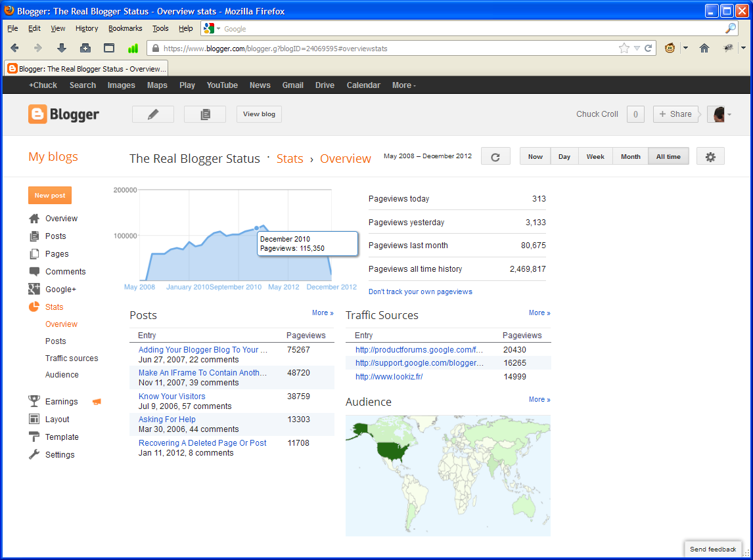Viewport: 753px width, 560px height.
Task: Open the address bar history dropdown arrow
Action: (x=636, y=48)
